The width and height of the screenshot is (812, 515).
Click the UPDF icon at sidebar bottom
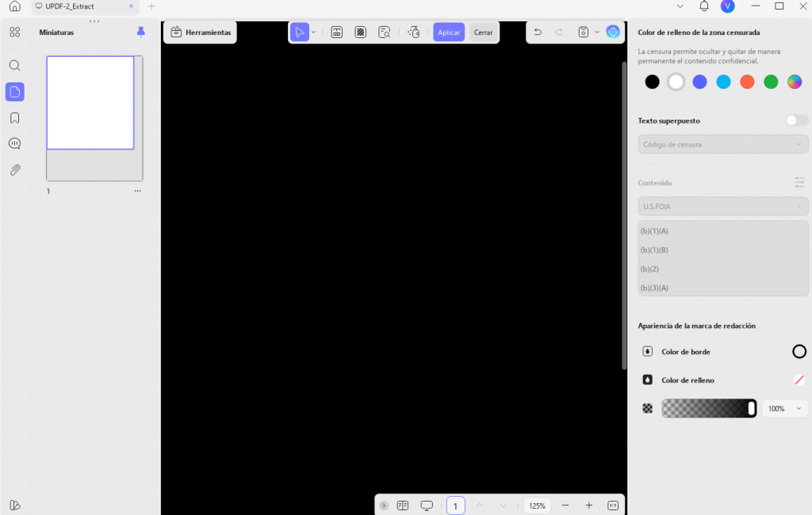[14, 505]
